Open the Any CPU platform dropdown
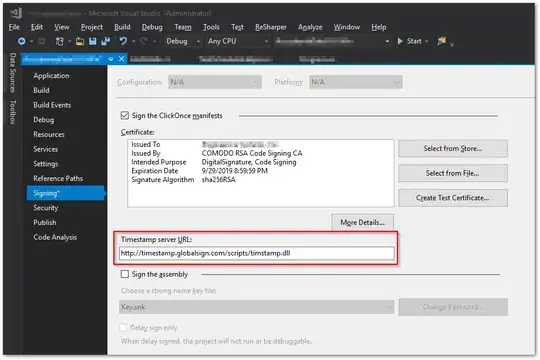Viewport: 540px width, 360px height. 238,41
